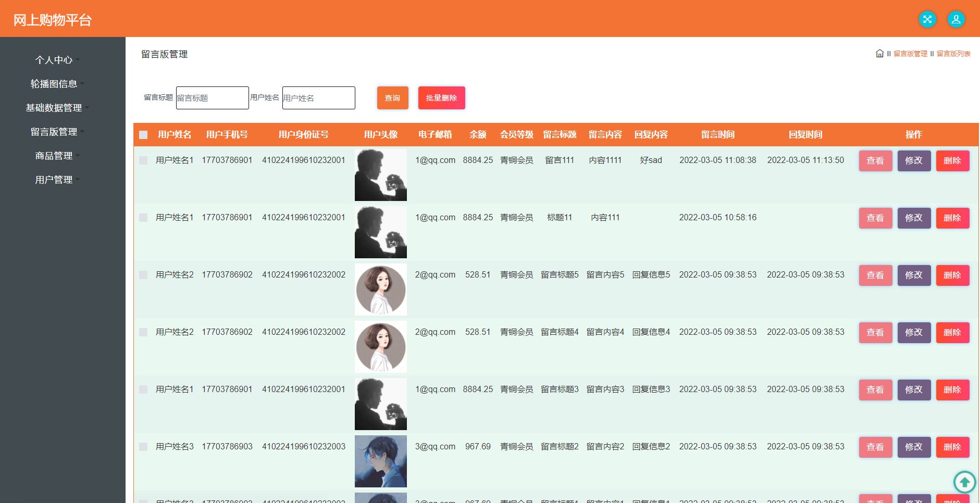Click the 内容1111 message content cell

click(605, 160)
